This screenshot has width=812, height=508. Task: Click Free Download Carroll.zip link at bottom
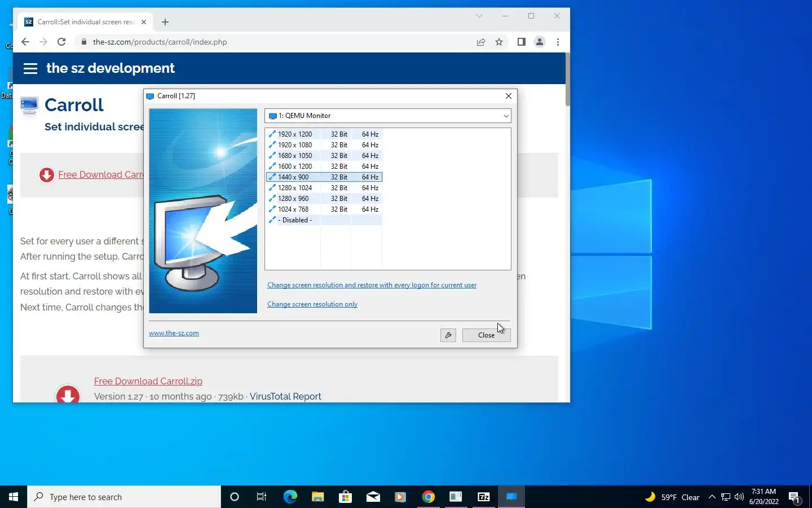coord(148,382)
